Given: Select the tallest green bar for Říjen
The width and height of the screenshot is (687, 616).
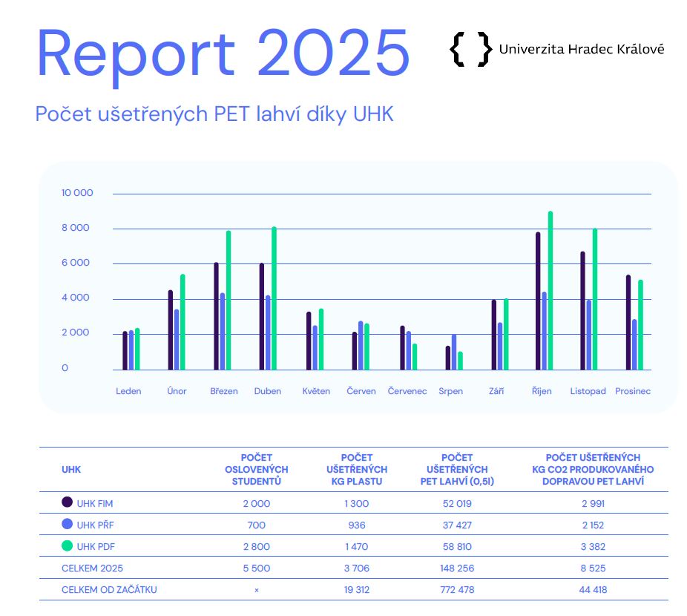Looking at the screenshot, I should (550, 289).
